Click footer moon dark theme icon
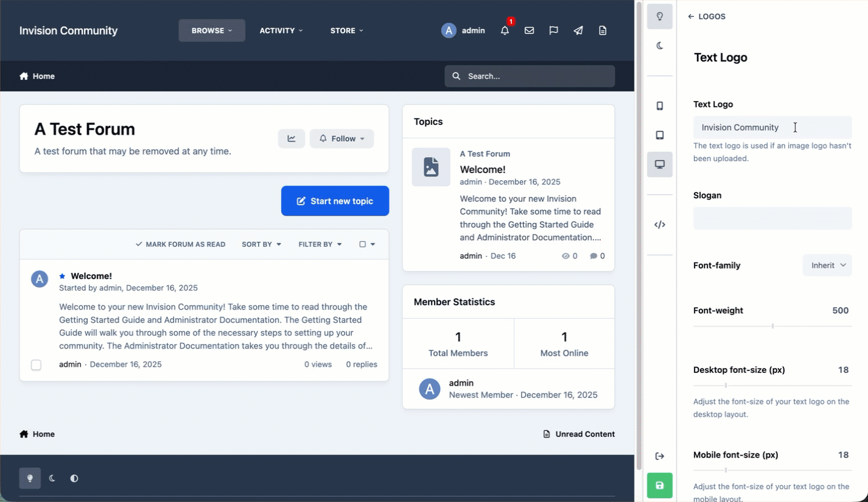This screenshot has width=868, height=502. coord(52,478)
